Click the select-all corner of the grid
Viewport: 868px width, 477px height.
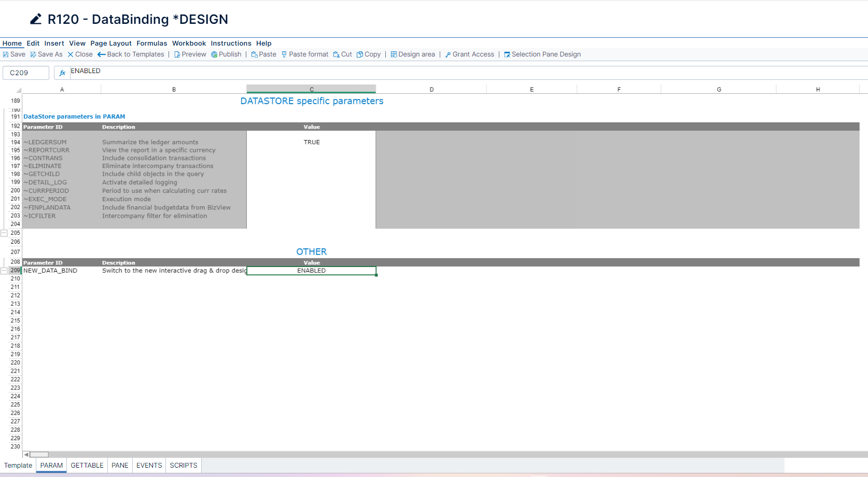point(18,90)
